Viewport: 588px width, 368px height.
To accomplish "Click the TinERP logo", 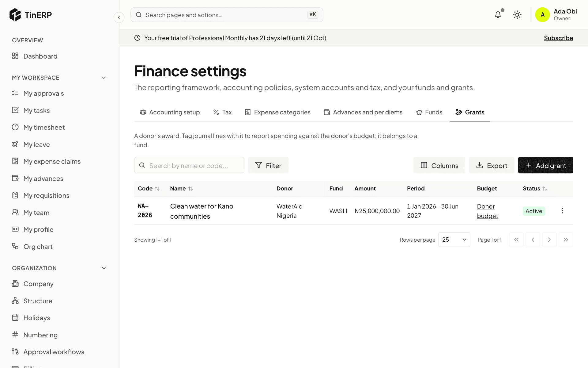I will pyautogui.click(x=31, y=15).
